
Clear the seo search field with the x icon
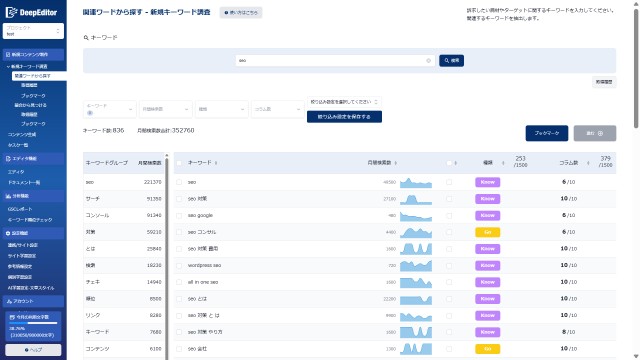428,60
